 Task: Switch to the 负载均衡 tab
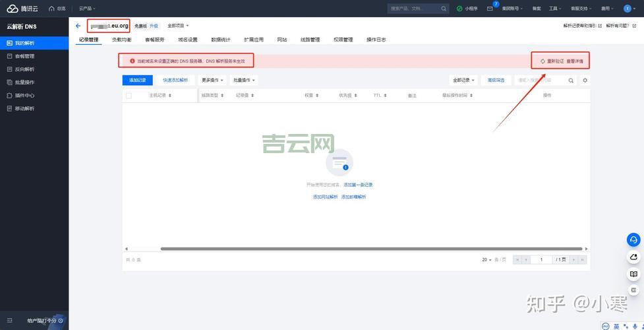[x=121, y=40]
